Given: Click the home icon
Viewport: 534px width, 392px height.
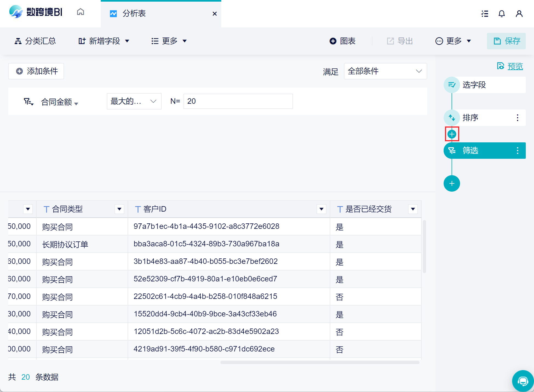Looking at the screenshot, I should 80,12.
